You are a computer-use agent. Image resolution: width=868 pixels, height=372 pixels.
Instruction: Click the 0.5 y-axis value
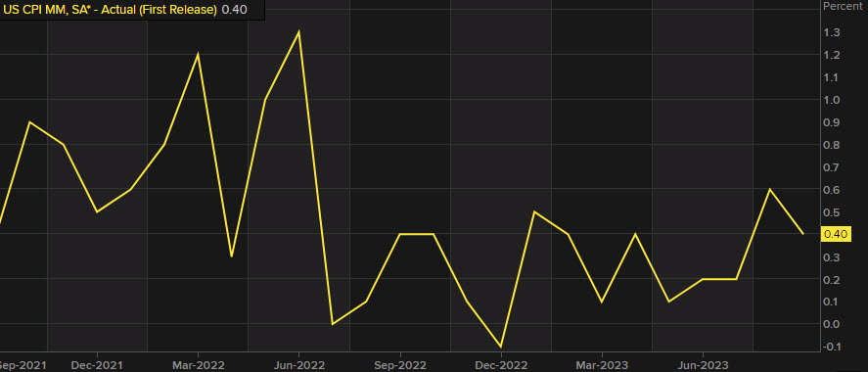[832, 212]
